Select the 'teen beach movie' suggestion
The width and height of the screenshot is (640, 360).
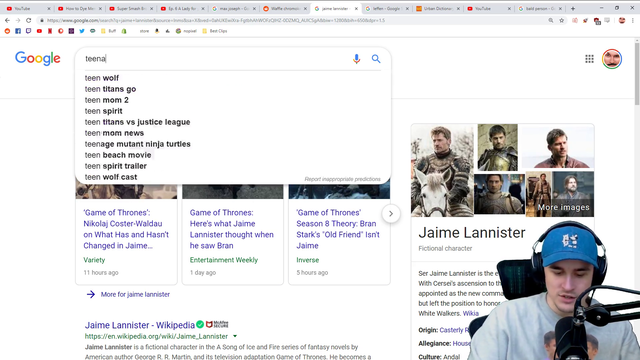coord(233,155)
